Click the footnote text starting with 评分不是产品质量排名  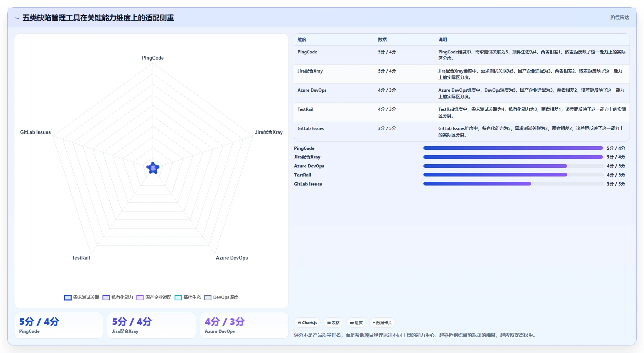415,335
